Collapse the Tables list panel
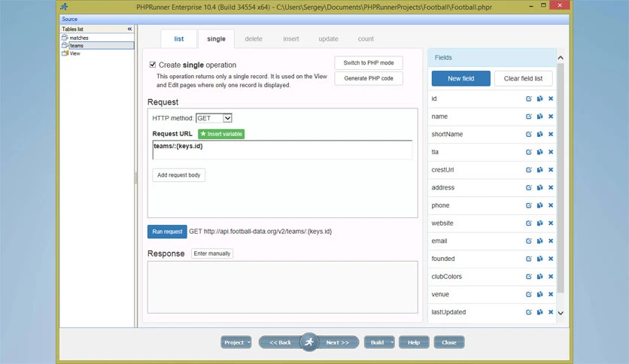 point(129,29)
